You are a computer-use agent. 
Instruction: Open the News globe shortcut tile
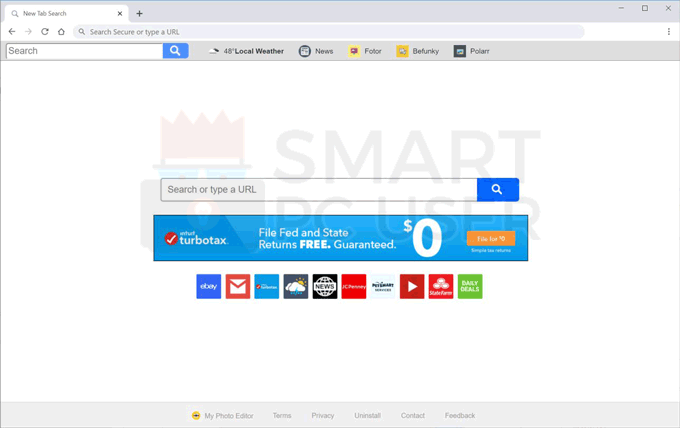point(325,286)
